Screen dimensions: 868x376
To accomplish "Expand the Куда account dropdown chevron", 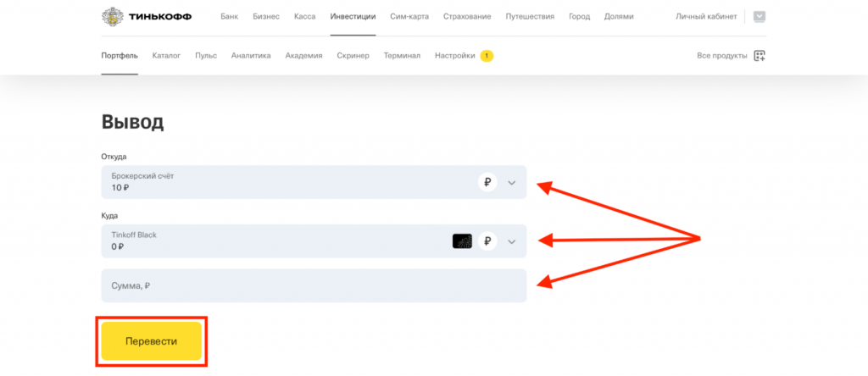I will tap(511, 241).
